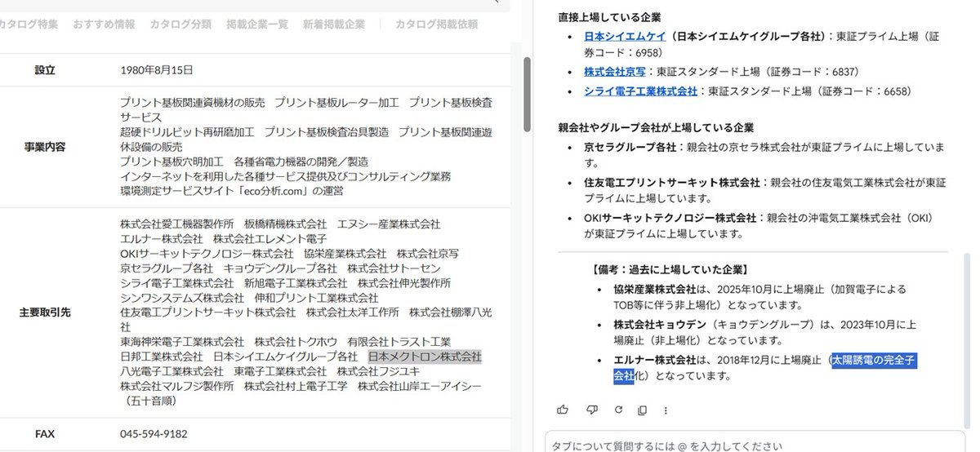Click the selected text 太陽誘電の完全子
The height and width of the screenshot is (452, 980).
[874, 359]
